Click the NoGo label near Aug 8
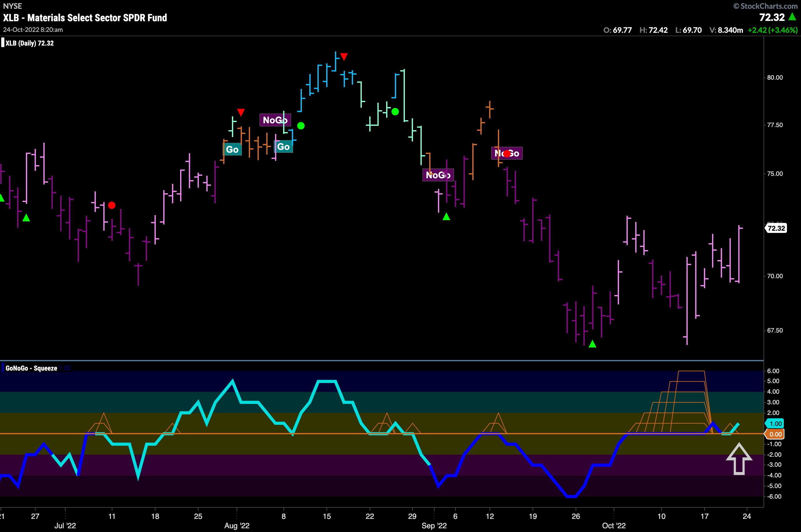Screen dimensions: 801x532 [x=275, y=120]
